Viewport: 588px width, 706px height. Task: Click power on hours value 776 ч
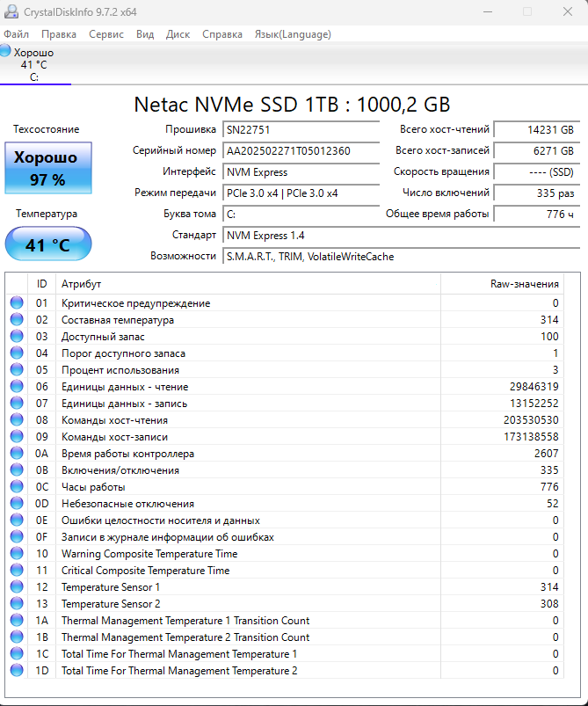(x=537, y=215)
